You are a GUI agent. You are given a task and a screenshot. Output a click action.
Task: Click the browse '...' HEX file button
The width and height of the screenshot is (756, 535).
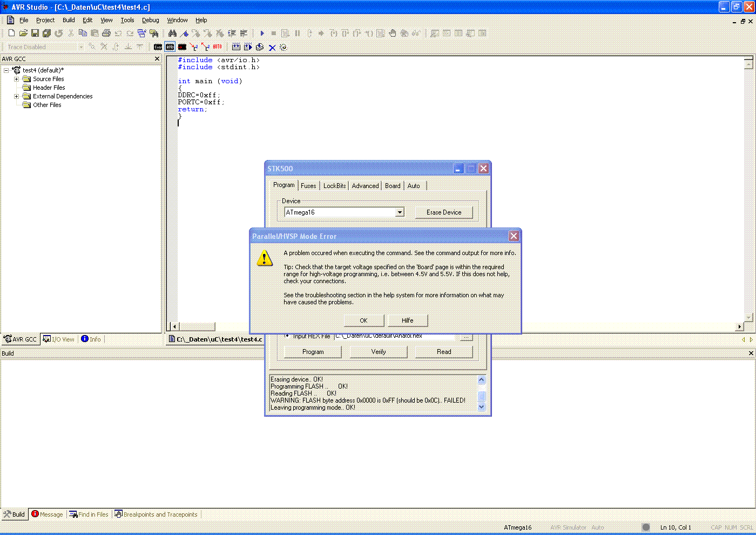[466, 337]
